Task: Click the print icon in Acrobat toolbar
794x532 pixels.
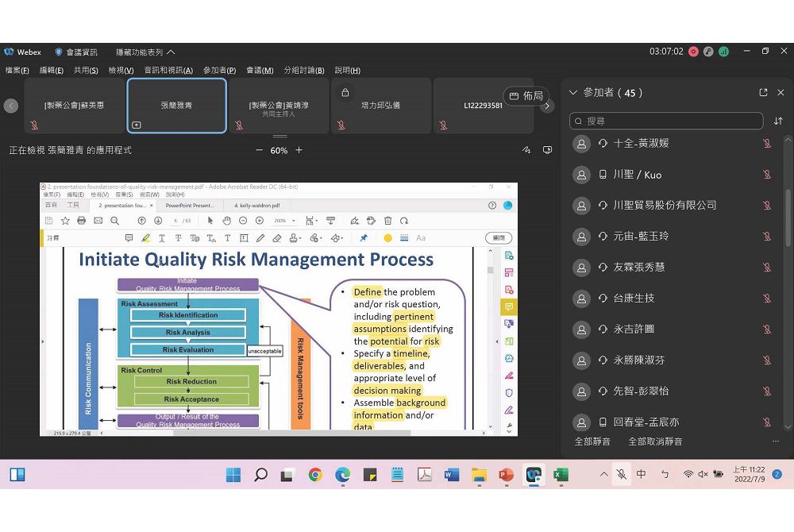Action: [x=82, y=221]
